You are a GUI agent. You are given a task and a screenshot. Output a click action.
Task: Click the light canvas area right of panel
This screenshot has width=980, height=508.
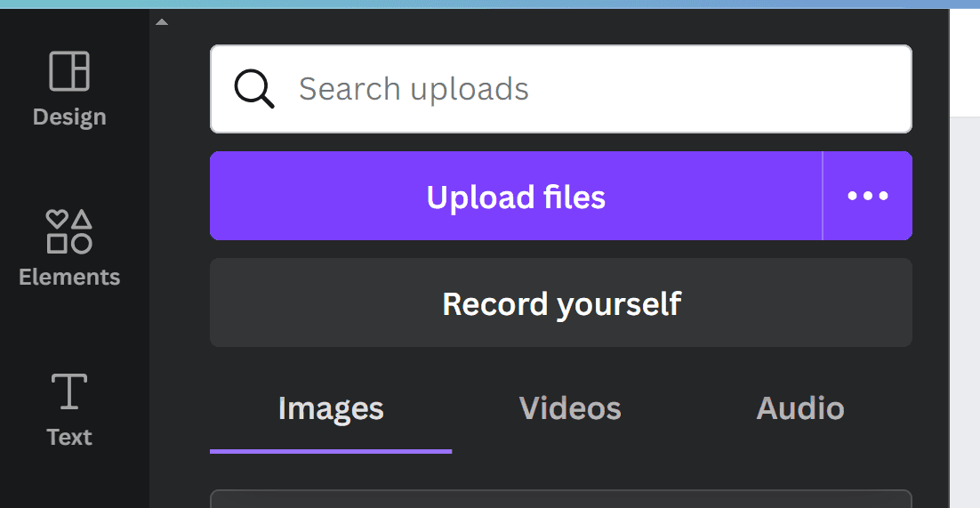pos(965,311)
